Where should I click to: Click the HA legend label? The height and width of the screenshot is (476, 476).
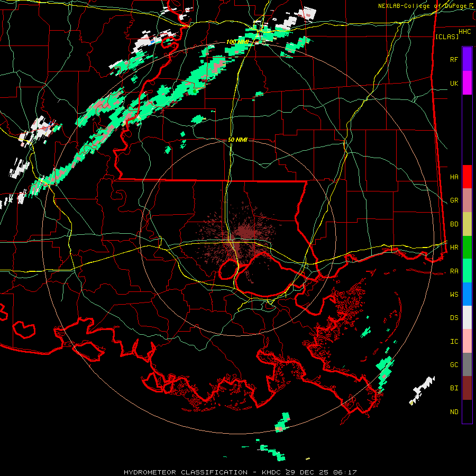(x=454, y=177)
